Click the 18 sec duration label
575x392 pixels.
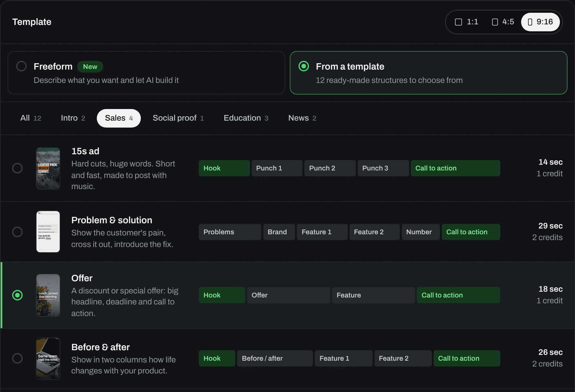(551, 289)
